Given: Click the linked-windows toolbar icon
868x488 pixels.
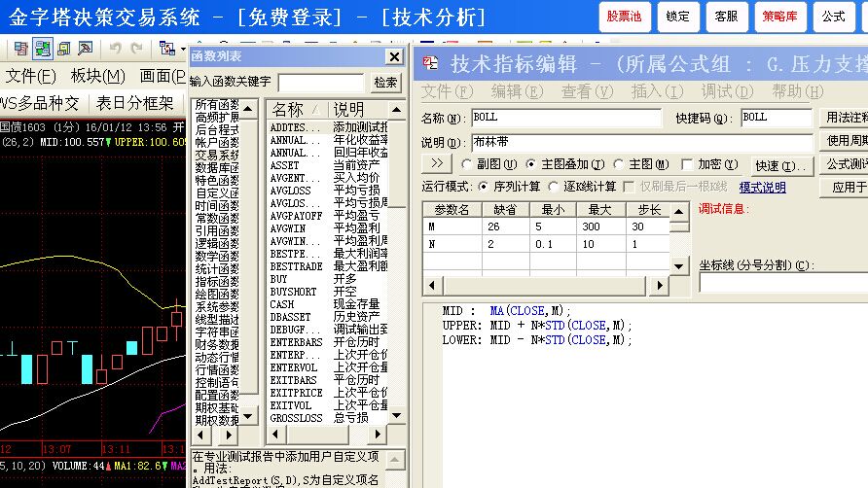Looking at the screenshot, I should point(166,49).
